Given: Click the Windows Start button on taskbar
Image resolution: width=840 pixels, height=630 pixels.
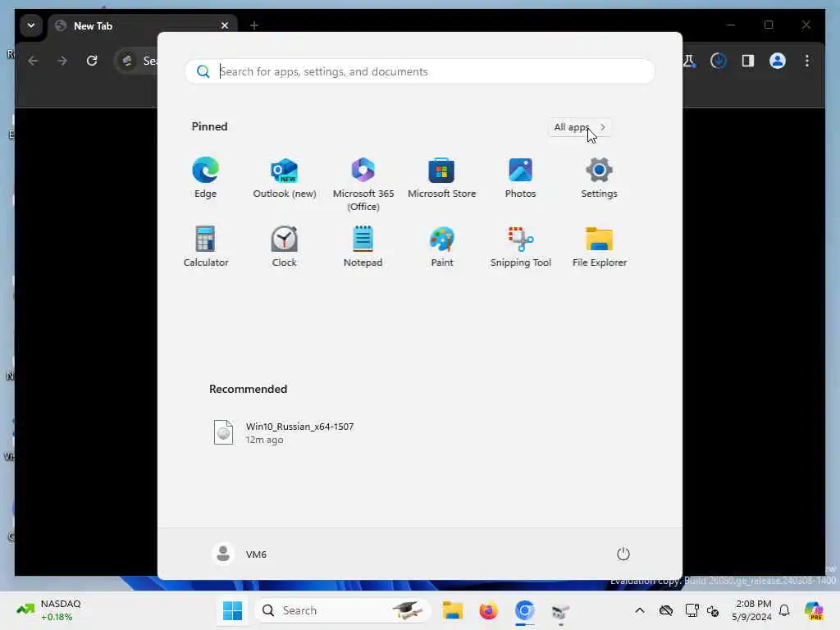Looking at the screenshot, I should (232, 610).
